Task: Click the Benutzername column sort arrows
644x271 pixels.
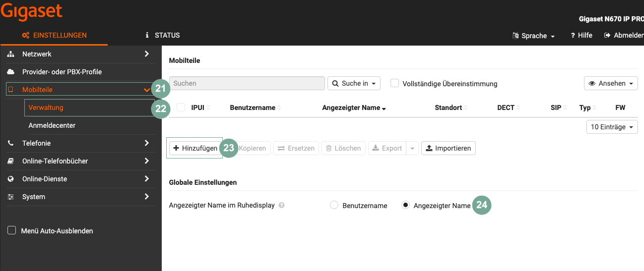Action: click(279, 108)
